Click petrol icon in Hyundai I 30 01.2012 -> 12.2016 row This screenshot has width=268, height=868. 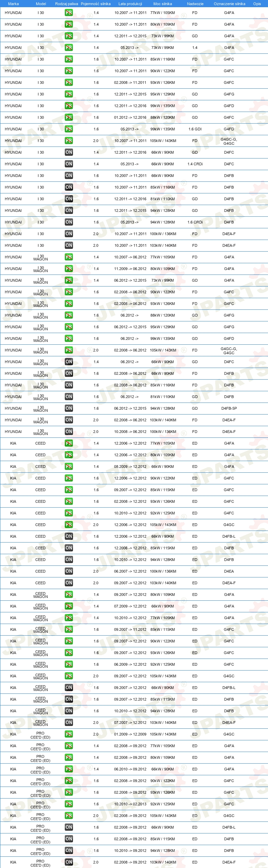(69, 117)
